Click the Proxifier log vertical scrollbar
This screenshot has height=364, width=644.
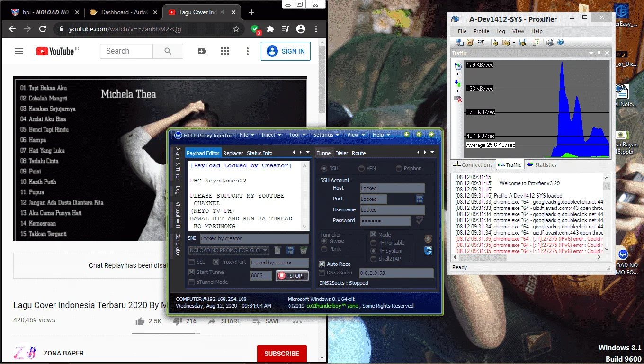tap(607, 213)
